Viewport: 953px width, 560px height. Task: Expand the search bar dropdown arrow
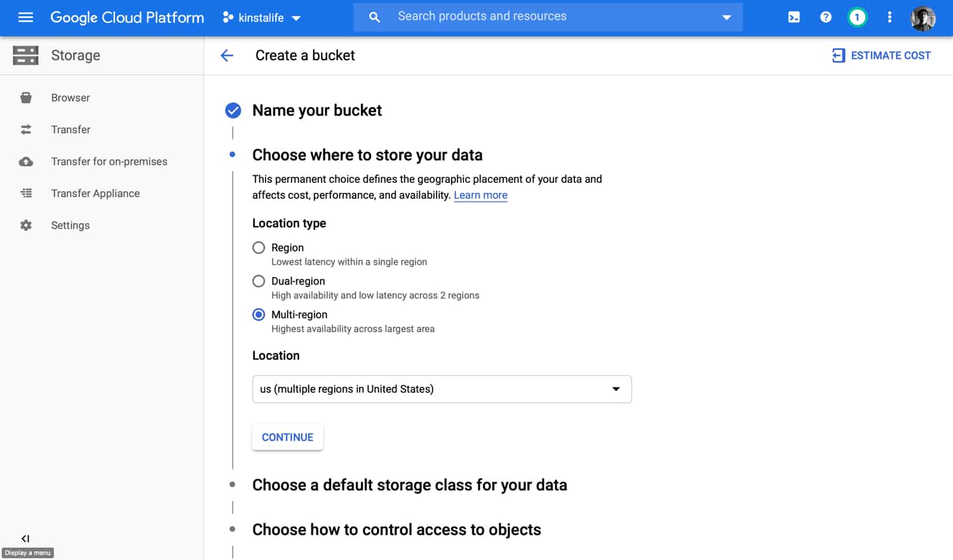726,17
